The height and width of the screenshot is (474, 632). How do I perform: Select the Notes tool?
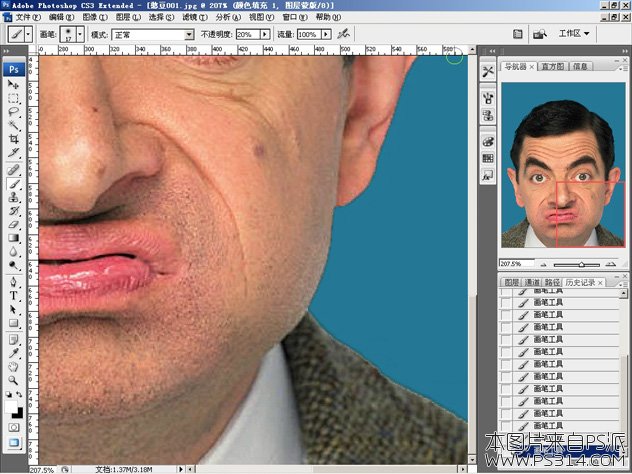(x=14, y=339)
